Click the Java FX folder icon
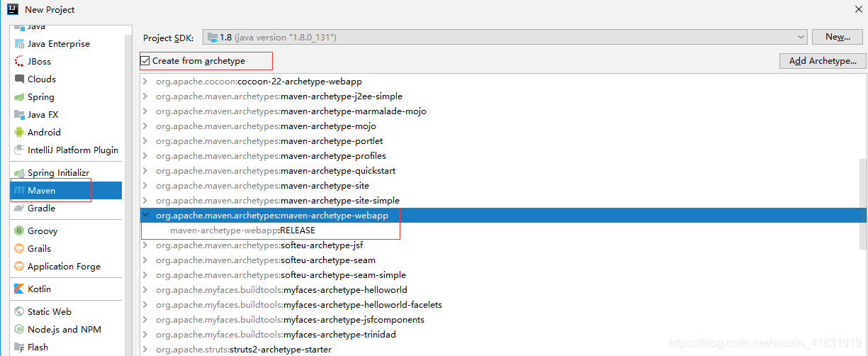This screenshot has height=356, width=868. tap(19, 115)
